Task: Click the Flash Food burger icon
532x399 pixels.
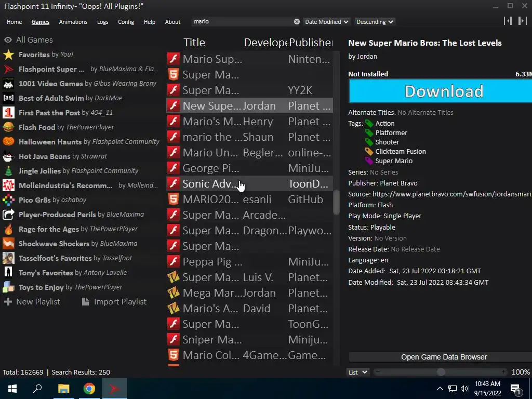Action: (x=8, y=127)
